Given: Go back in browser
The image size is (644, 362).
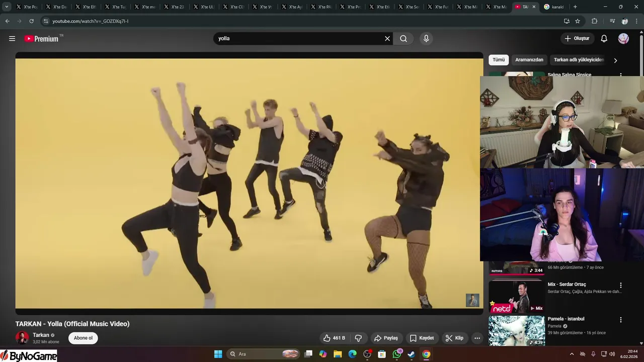Looking at the screenshot, I should [x=7, y=21].
